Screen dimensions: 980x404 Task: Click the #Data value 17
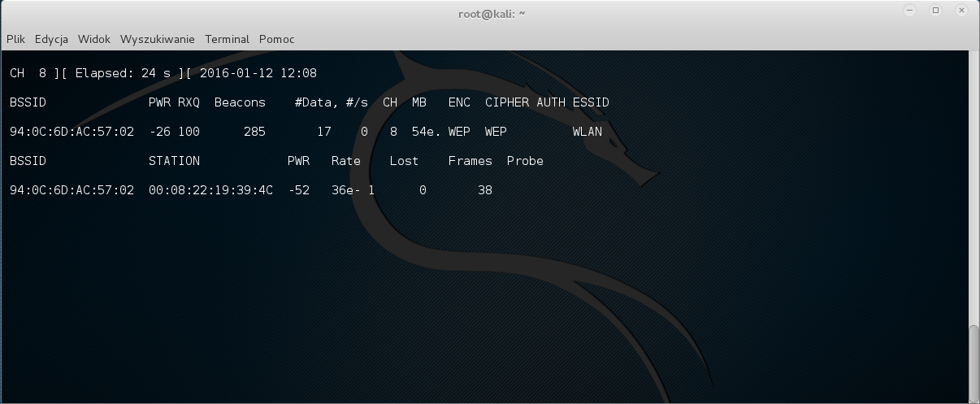324,132
